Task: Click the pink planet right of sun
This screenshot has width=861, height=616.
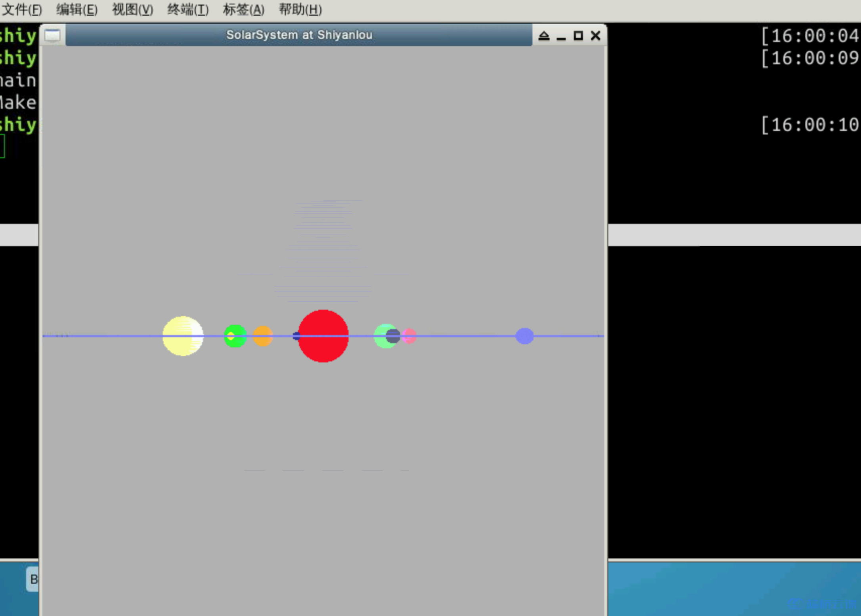Action: [x=410, y=336]
